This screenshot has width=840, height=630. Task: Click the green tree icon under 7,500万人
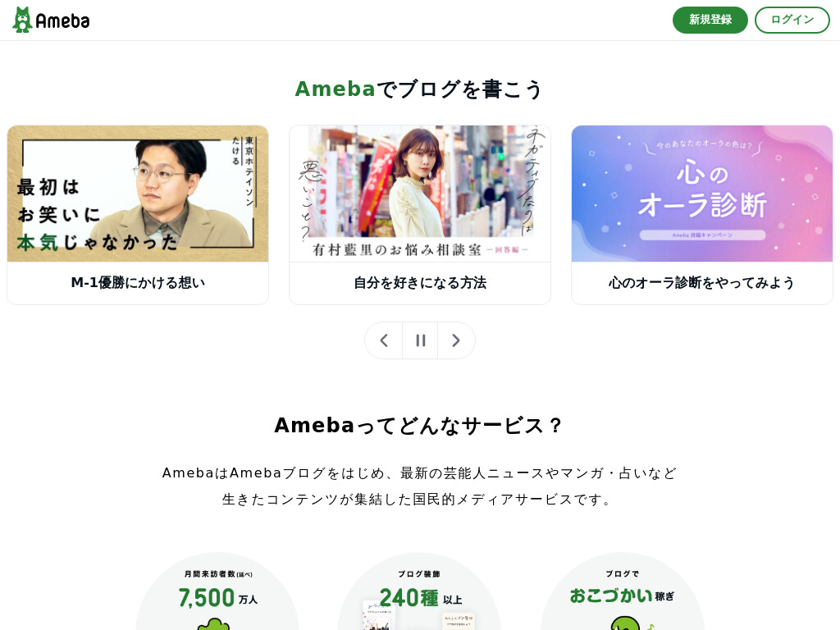(x=213, y=624)
